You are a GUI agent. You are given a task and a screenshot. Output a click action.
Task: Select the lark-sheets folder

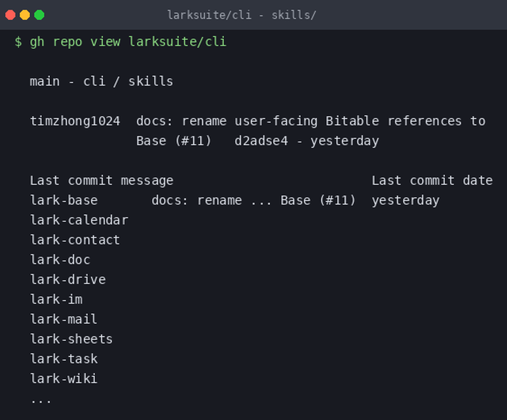pos(71,339)
